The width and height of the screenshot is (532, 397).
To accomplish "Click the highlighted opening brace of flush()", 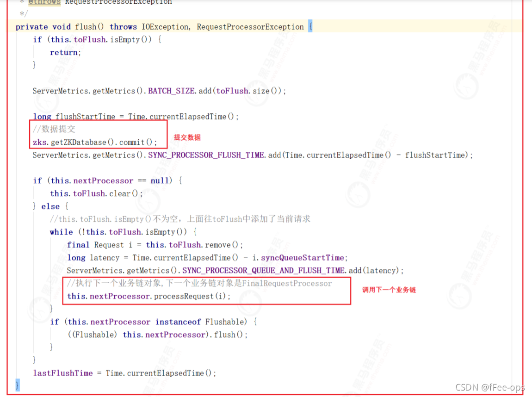I will pos(310,26).
